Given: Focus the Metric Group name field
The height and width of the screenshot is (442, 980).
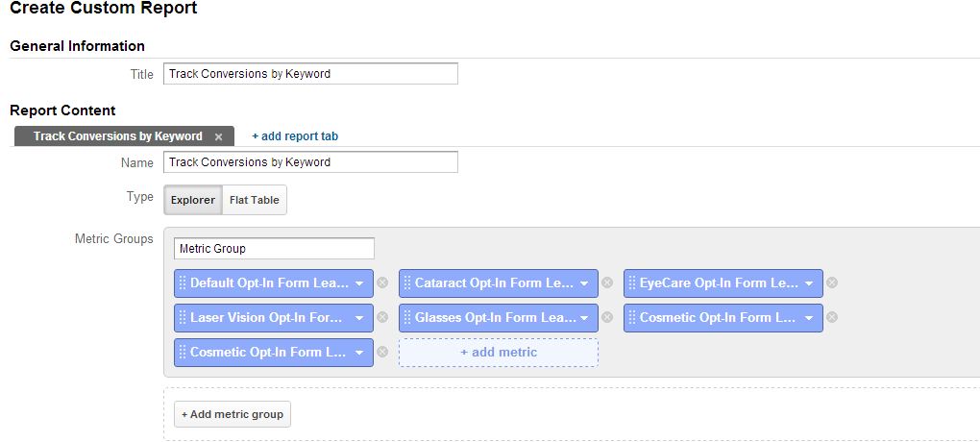Looking at the screenshot, I should pos(274,249).
